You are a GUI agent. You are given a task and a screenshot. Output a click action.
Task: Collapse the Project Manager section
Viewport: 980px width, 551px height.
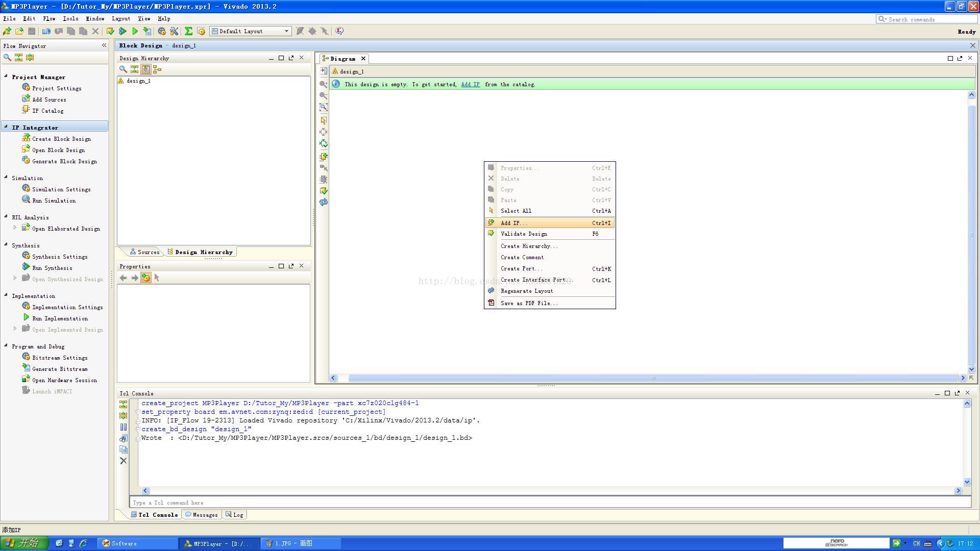[6, 77]
